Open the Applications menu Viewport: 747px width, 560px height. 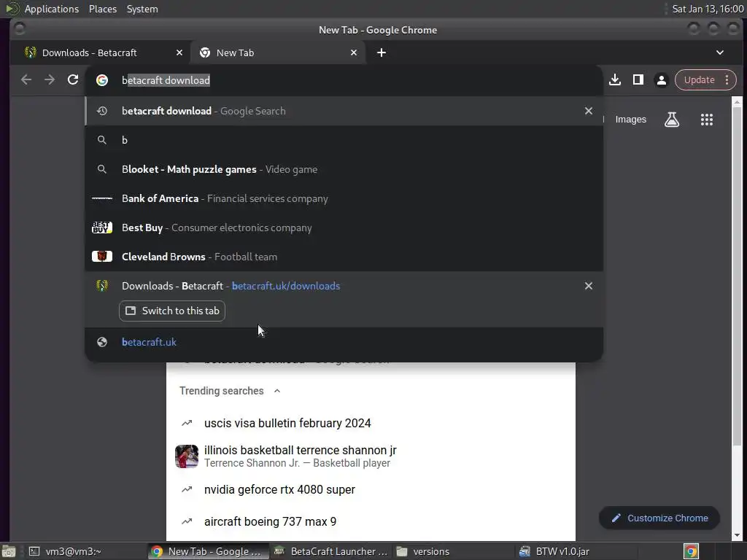(x=52, y=9)
